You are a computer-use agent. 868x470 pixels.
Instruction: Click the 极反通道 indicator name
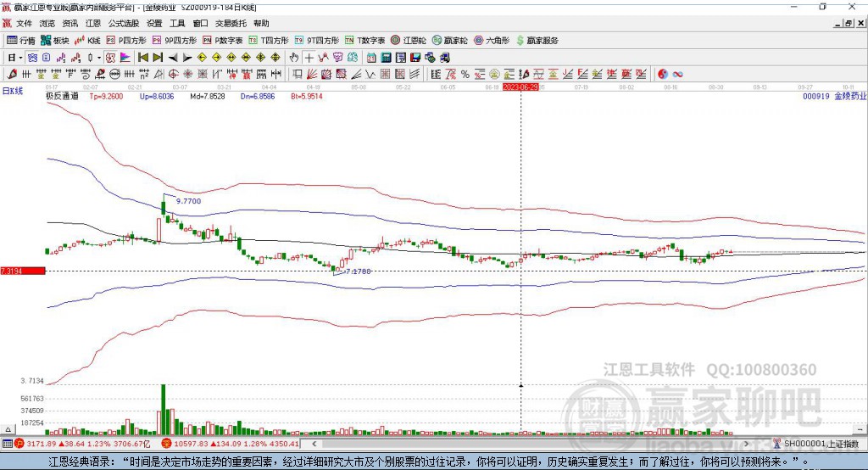62,96
